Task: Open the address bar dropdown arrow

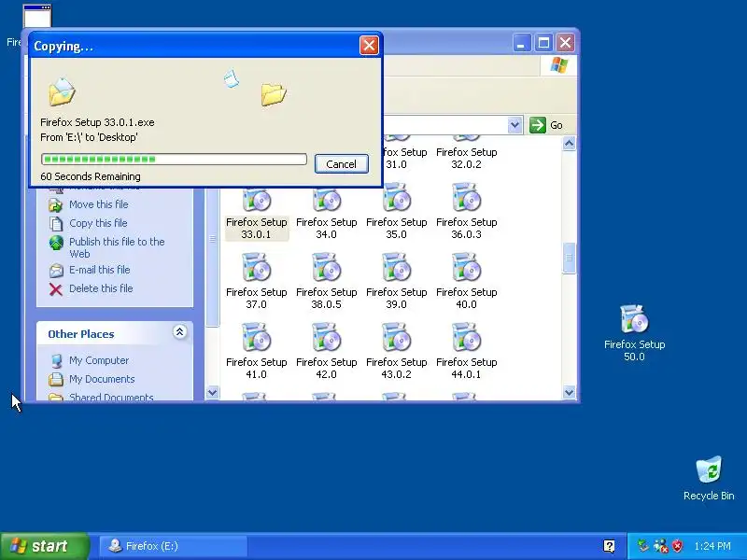Action: [514, 125]
